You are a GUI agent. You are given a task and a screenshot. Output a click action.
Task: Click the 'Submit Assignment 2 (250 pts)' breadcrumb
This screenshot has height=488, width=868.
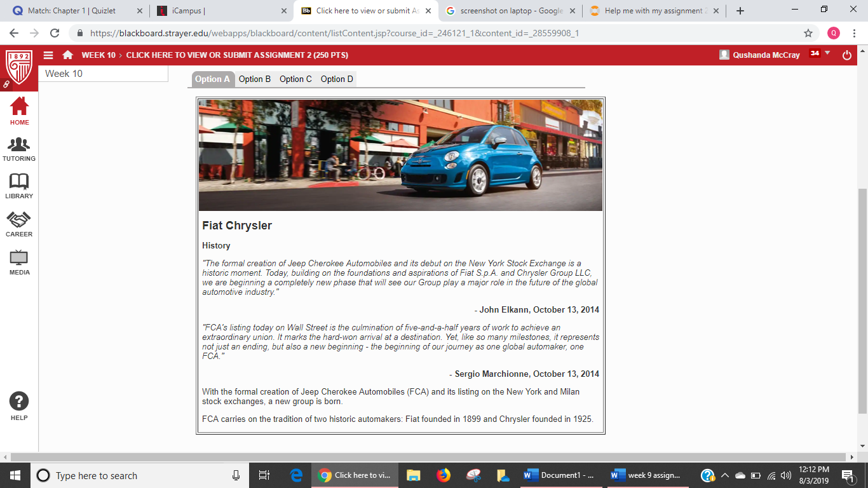point(237,55)
